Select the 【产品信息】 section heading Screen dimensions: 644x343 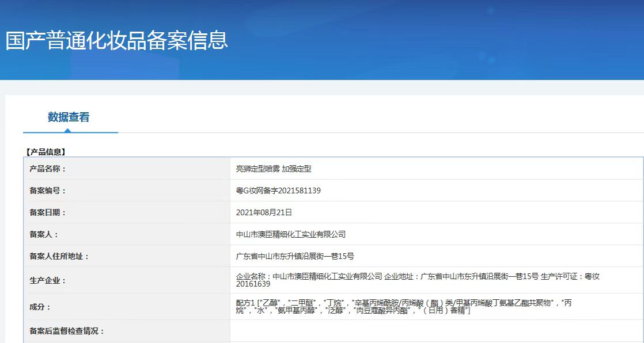coord(46,152)
